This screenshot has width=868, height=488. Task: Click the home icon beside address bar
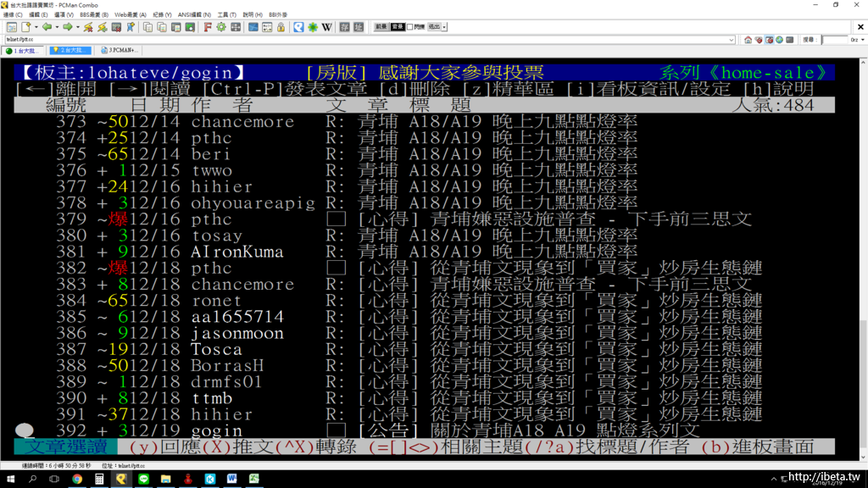748,40
